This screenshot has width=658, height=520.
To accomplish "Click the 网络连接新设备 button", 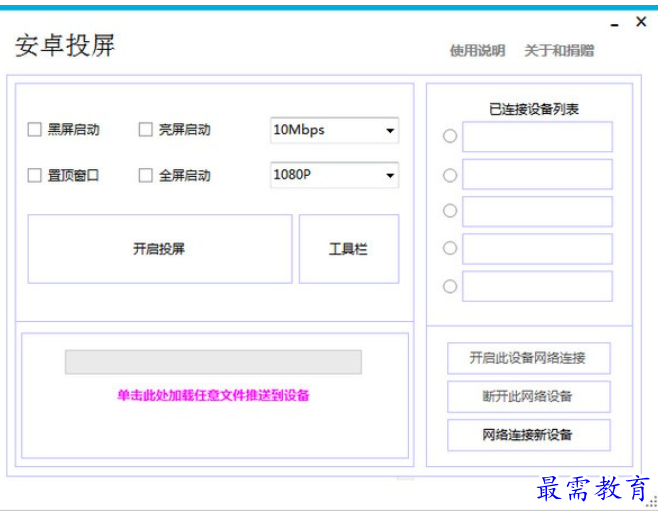I will coord(529,435).
